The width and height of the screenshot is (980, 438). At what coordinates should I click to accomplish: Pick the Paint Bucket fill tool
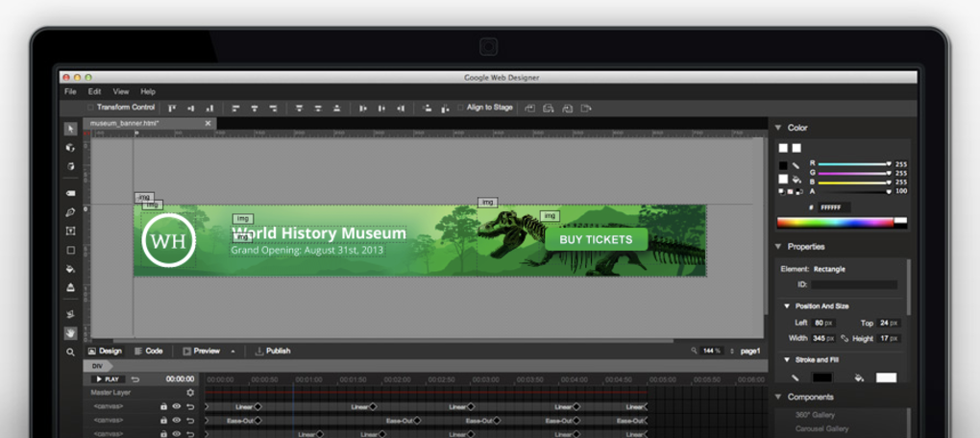70,269
